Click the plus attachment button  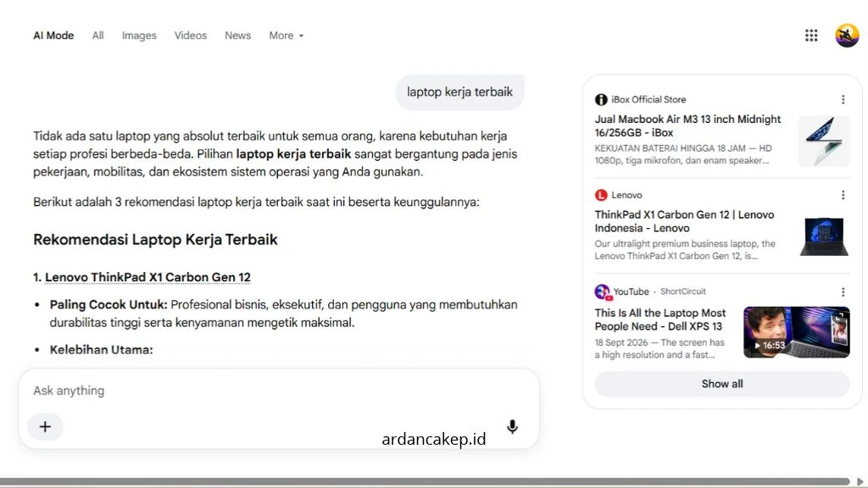[45, 427]
